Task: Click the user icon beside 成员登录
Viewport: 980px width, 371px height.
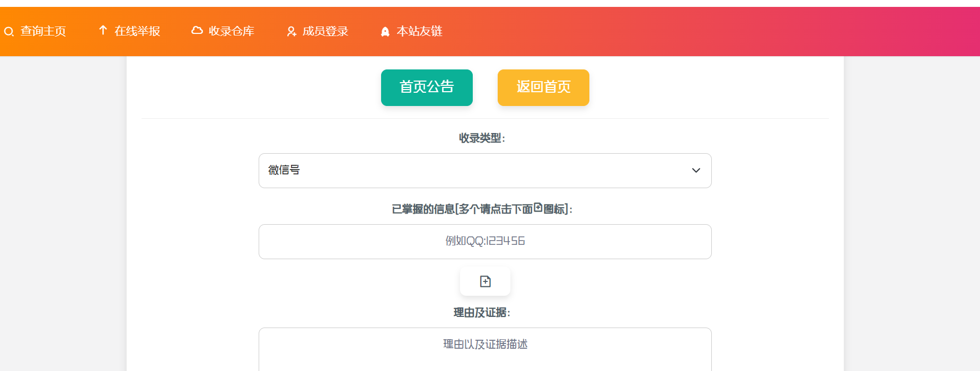Action: pos(292,32)
